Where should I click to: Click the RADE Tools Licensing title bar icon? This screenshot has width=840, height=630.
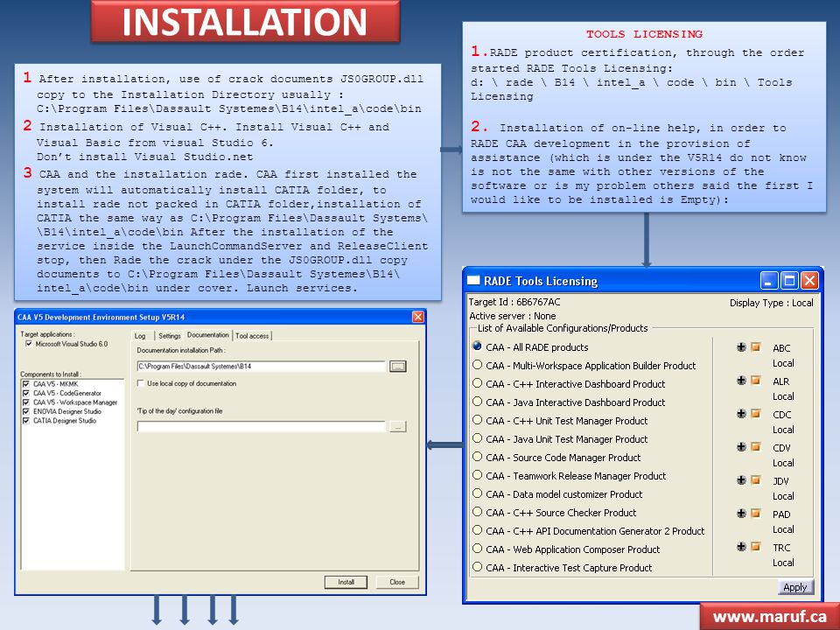(x=473, y=280)
